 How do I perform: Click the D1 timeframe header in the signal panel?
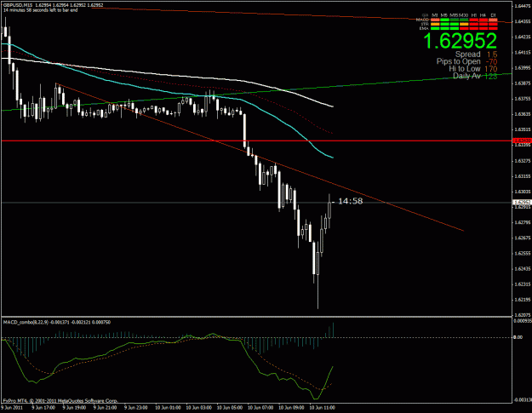[x=493, y=15]
